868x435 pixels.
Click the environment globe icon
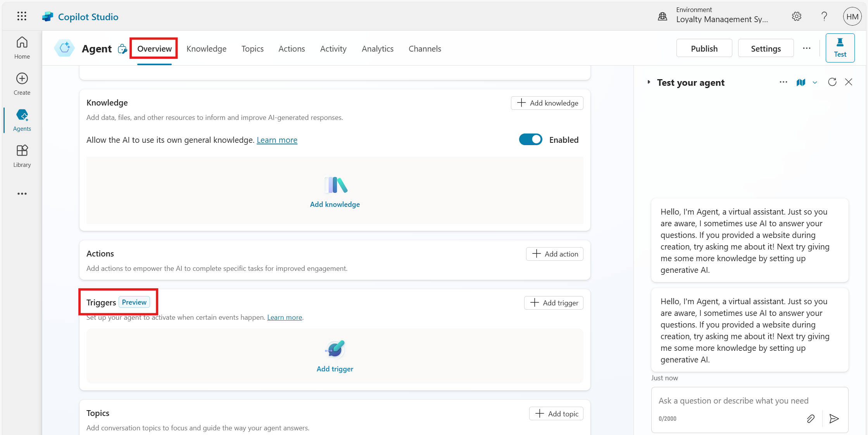pos(663,16)
